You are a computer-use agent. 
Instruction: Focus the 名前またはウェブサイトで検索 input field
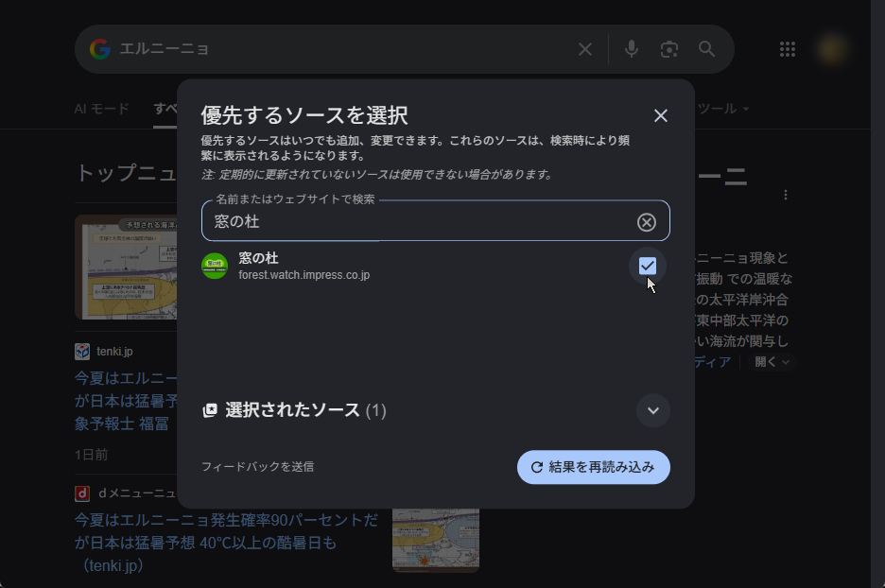click(435, 221)
